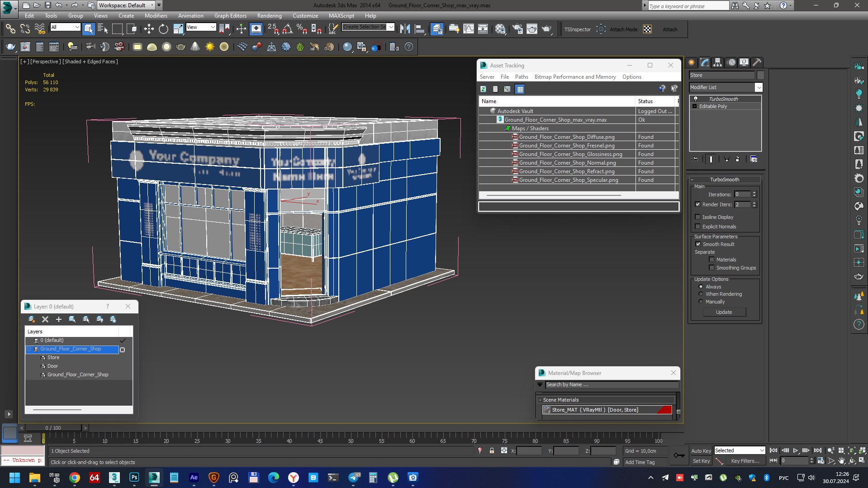Open the Hierarchy command panel tab
This screenshot has width=868, height=488.
(x=718, y=62)
